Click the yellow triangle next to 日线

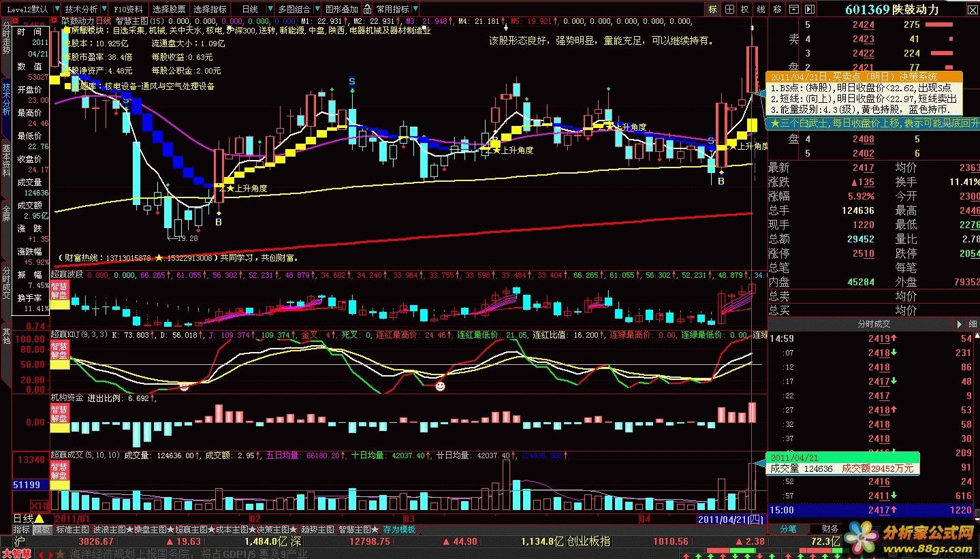[x=40, y=519]
